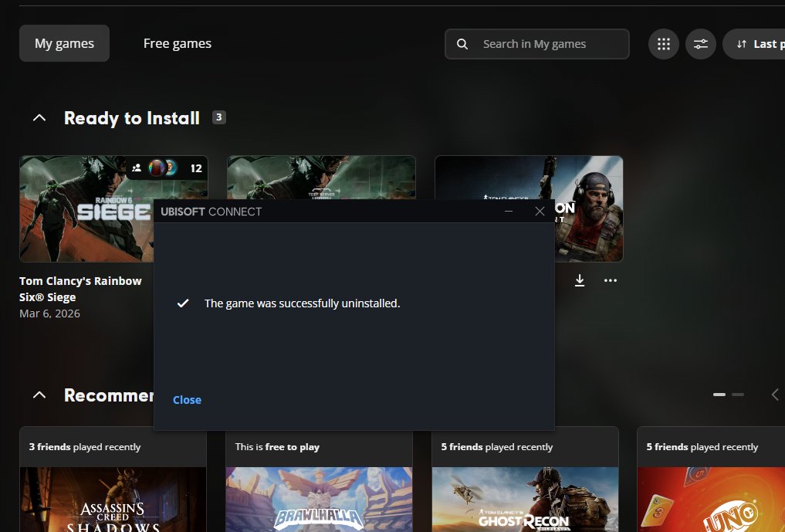Click friends count badge on Siege card

(167, 168)
